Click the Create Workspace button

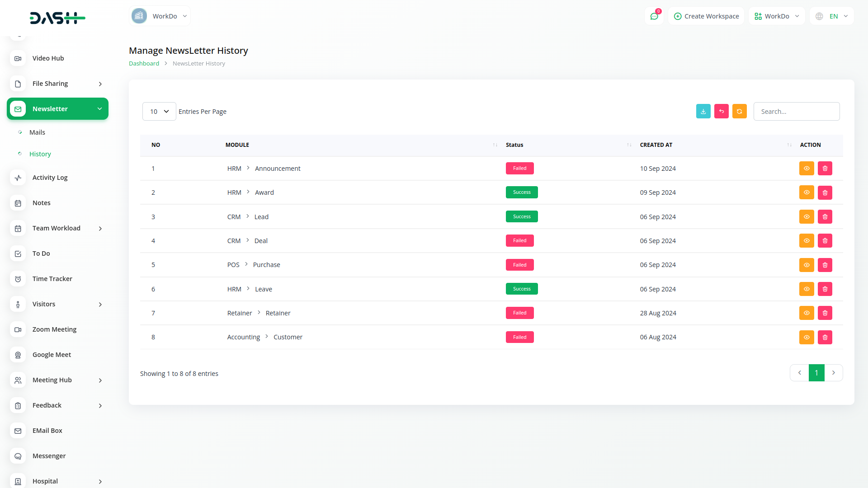pyautogui.click(x=706, y=16)
